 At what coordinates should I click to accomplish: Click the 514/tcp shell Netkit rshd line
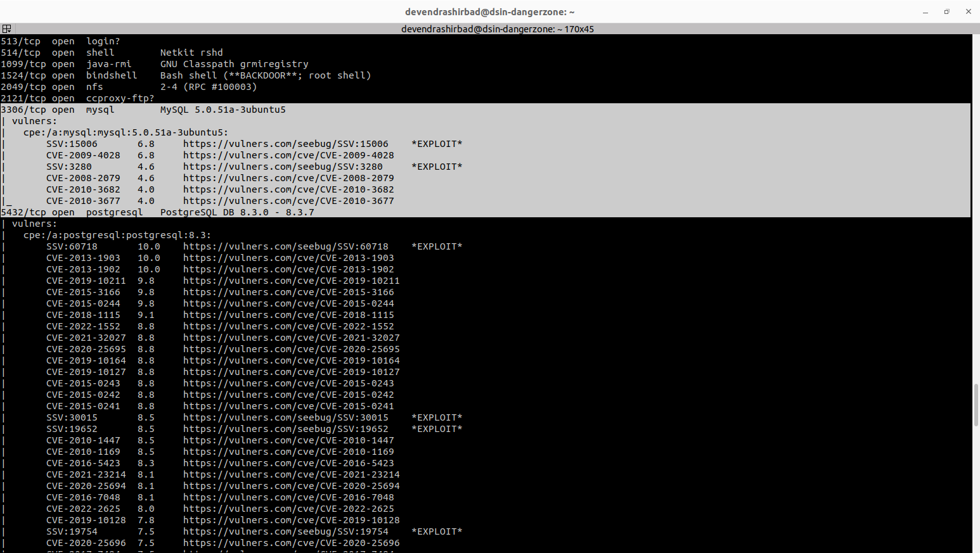point(112,53)
